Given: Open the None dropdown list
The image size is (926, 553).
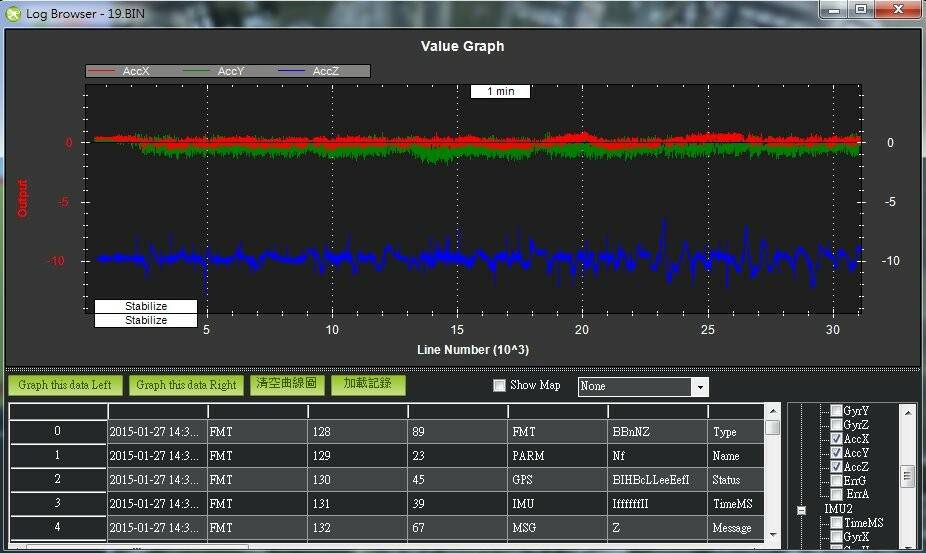Looking at the screenshot, I should (x=700, y=386).
